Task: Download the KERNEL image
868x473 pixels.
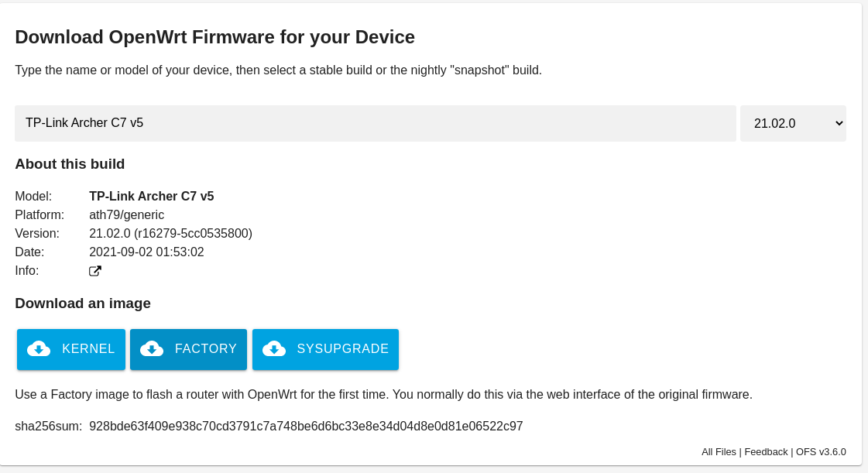Action: point(71,349)
